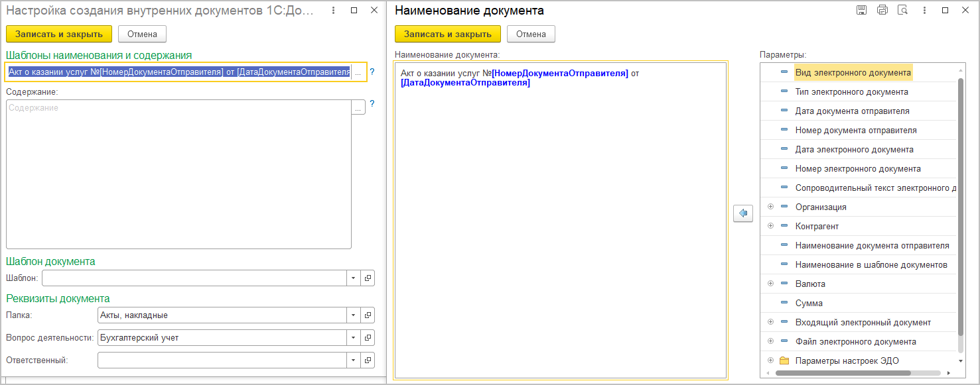
Task: Open the Ответственный dropdown list
Action: pyautogui.click(x=354, y=360)
